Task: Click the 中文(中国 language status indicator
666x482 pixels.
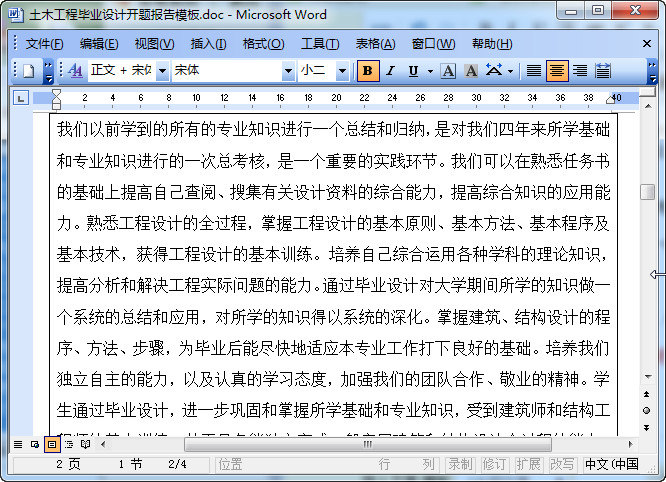Action: [x=612, y=464]
